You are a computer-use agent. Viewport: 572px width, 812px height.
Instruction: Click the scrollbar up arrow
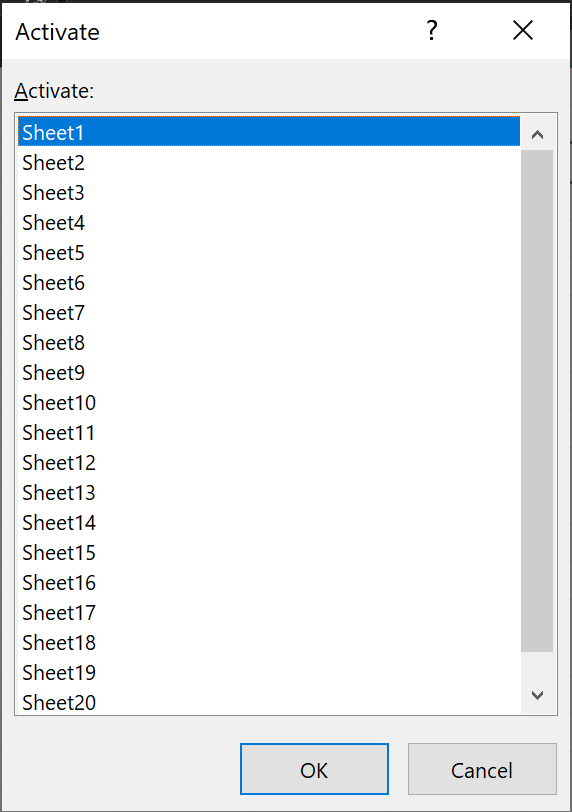pos(537,135)
